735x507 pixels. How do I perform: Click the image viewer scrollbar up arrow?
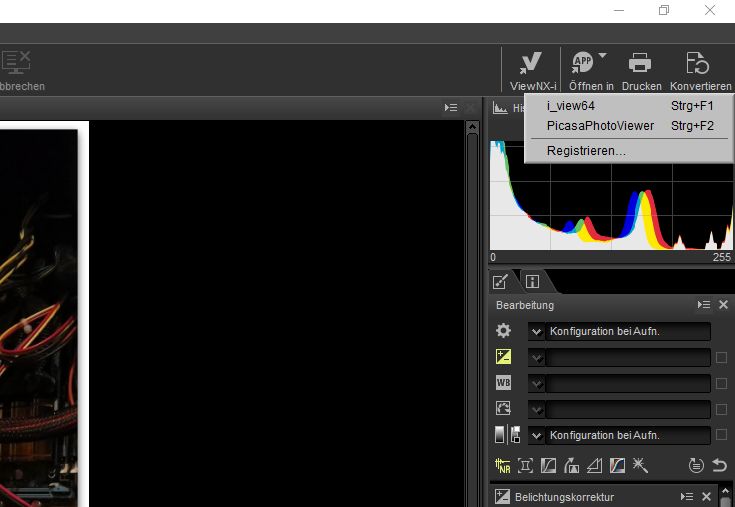[472, 127]
